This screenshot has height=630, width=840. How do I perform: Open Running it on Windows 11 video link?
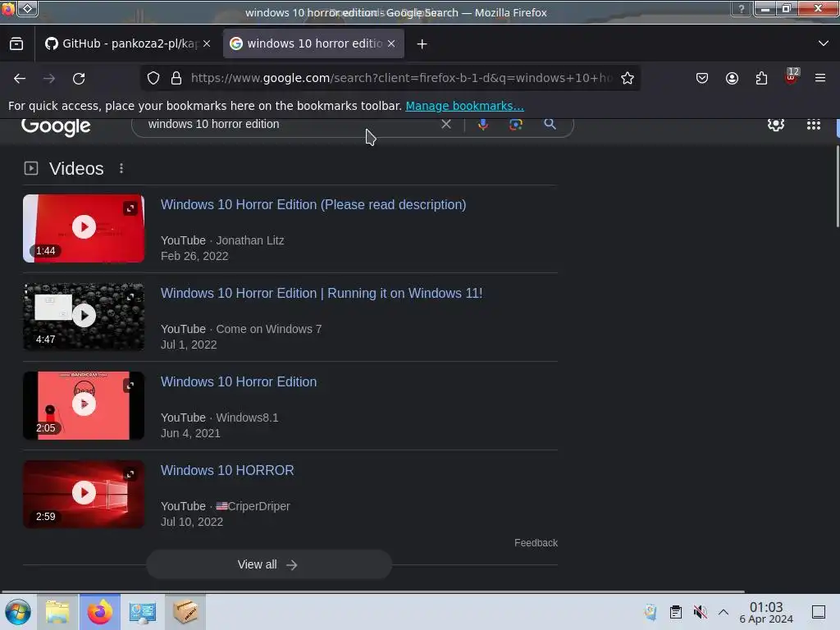(x=322, y=293)
